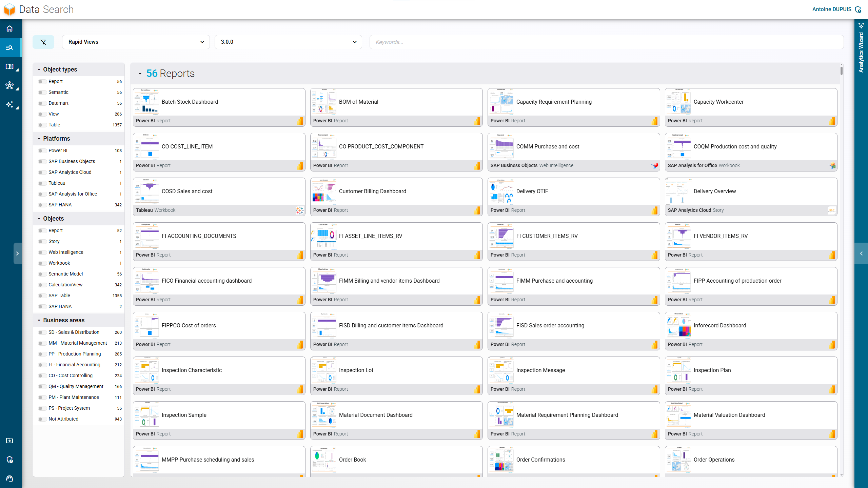Open the Inspection Plan report

751,376
